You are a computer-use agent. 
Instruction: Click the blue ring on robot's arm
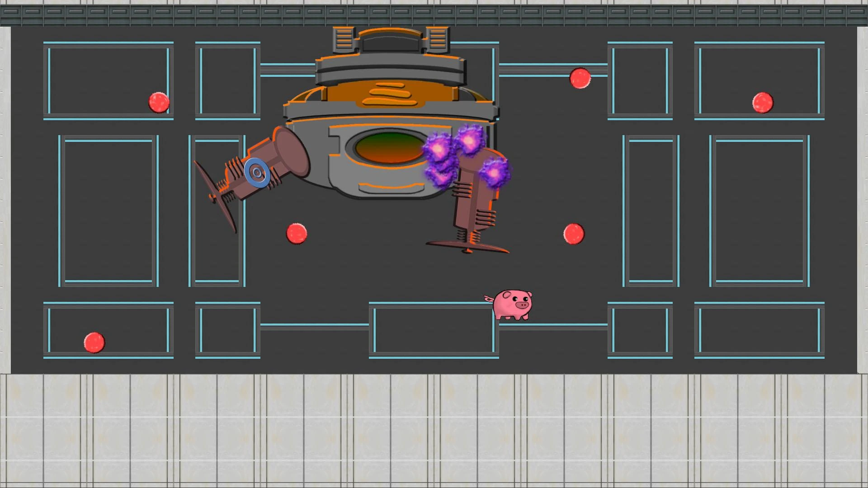[x=257, y=172]
